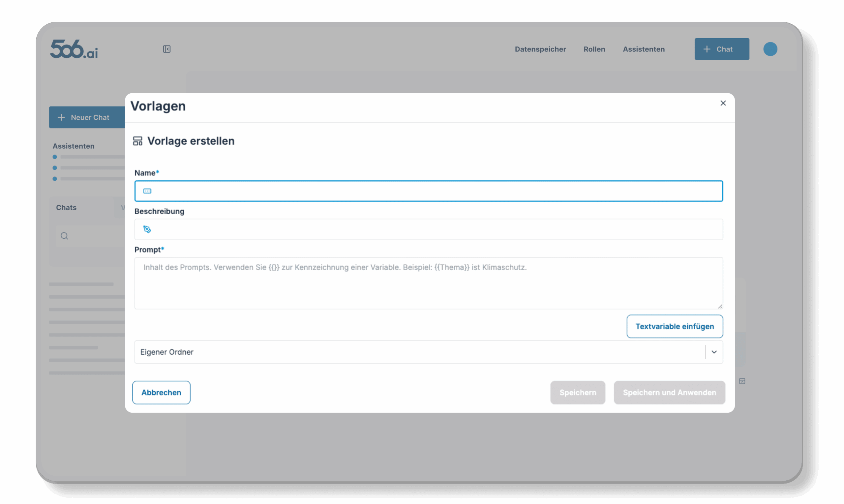Open Datenspeicher in top navigation
844x504 pixels.
click(x=540, y=49)
